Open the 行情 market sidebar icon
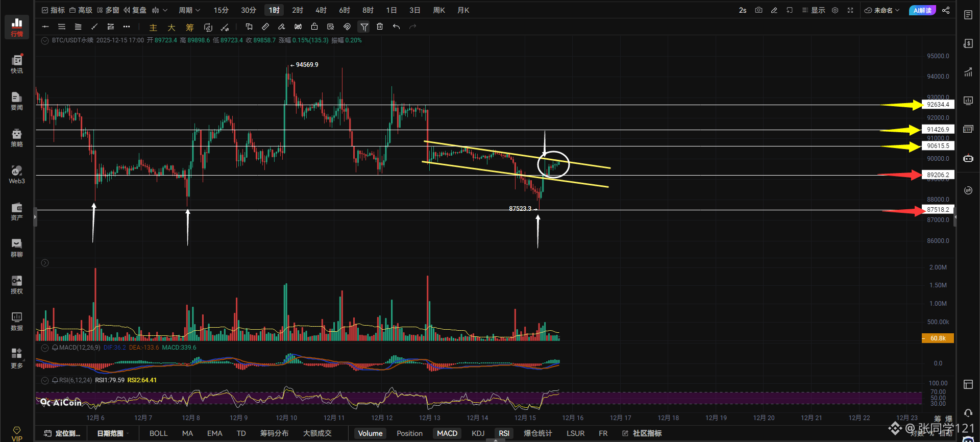The height and width of the screenshot is (442, 980). point(17,27)
